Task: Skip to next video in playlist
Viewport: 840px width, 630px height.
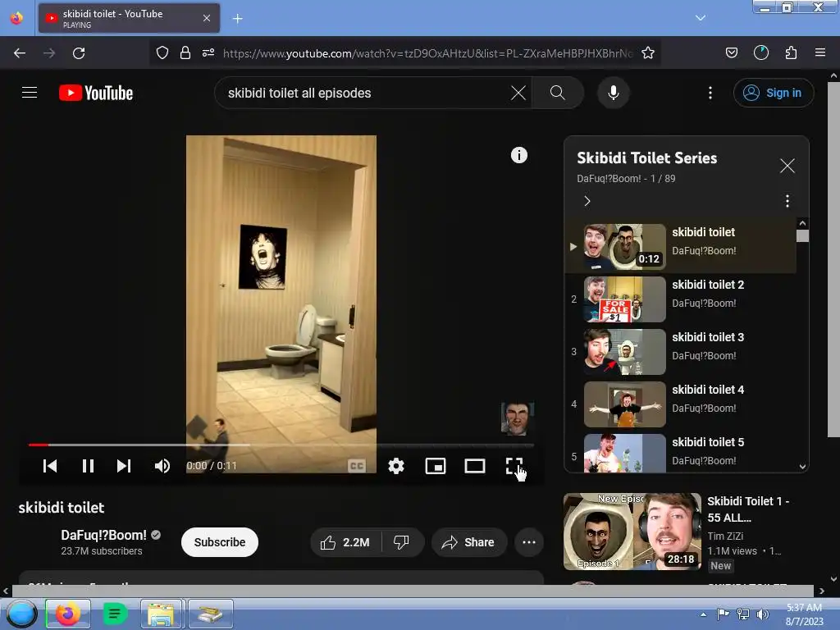Action: point(124,466)
